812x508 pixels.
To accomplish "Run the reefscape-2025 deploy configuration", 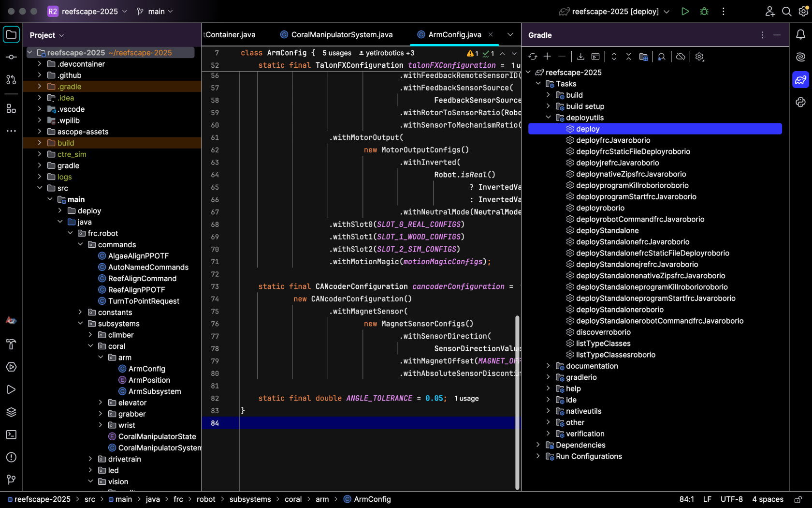I will (x=685, y=11).
